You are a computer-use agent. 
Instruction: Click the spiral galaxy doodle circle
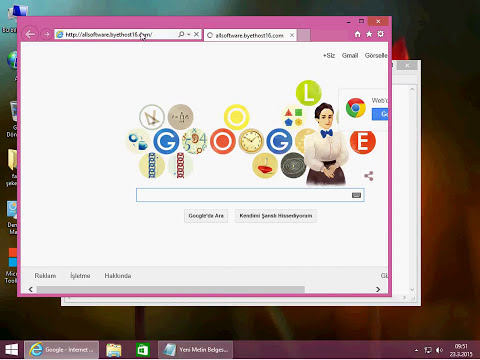tap(293, 165)
